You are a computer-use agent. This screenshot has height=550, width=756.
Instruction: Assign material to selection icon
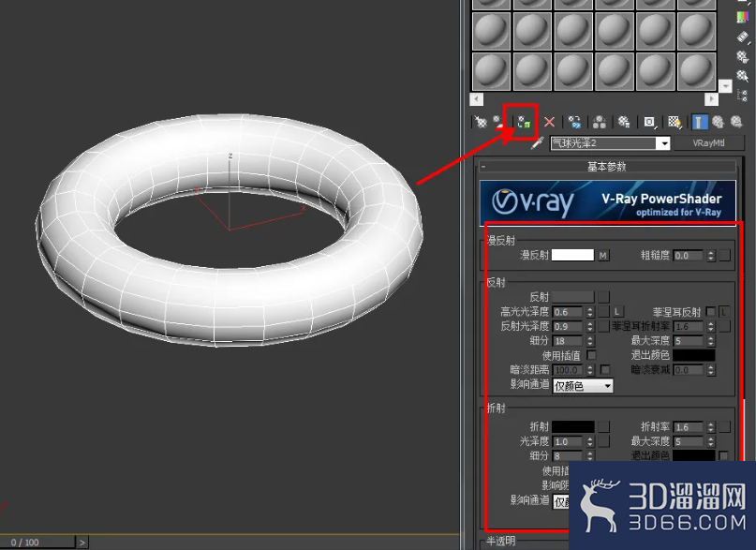pos(524,122)
